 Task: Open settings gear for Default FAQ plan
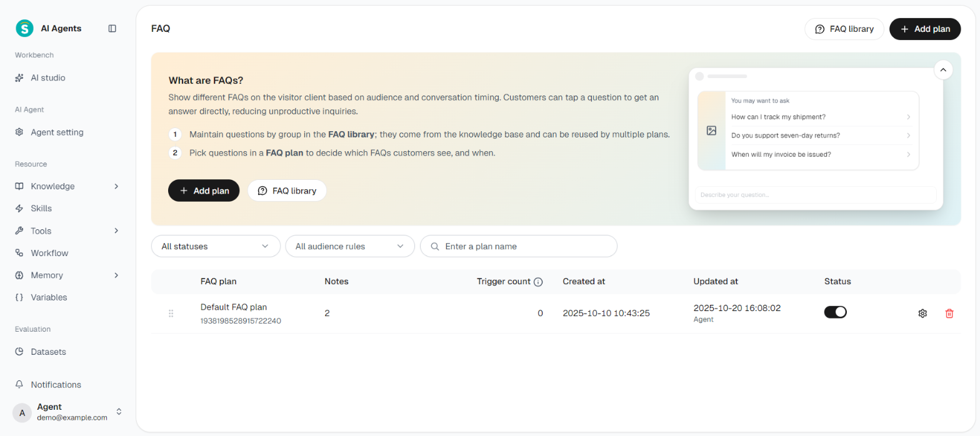[x=922, y=314]
